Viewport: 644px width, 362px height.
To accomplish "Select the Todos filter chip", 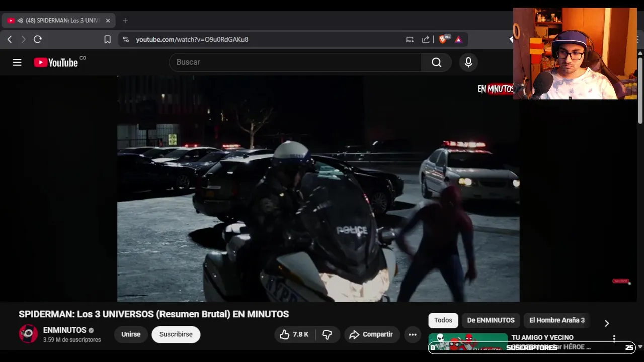I will pos(443,320).
